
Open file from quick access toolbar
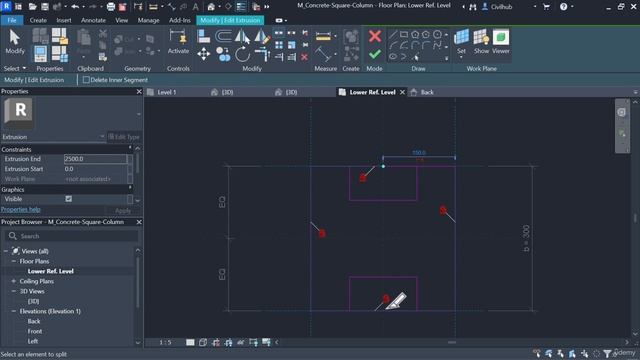click(x=32, y=7)
